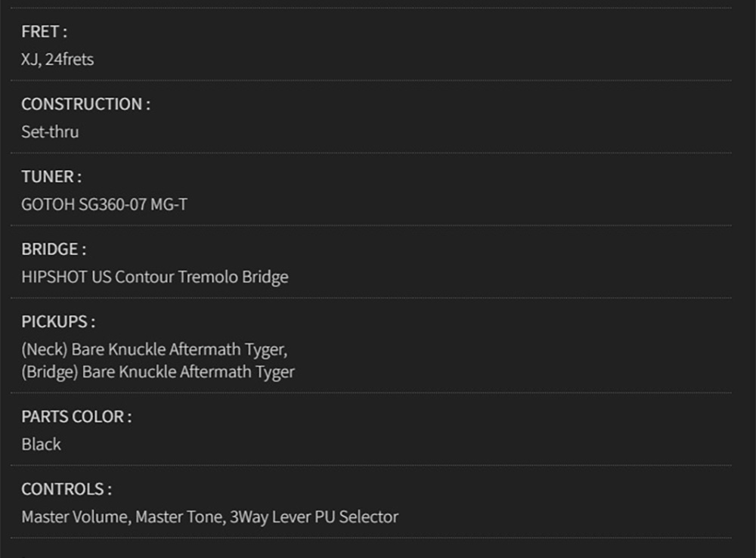This screenshot has width=756, height=558.
Task: Click the word GOTOH in tuner spec
Action: [48, 204]
